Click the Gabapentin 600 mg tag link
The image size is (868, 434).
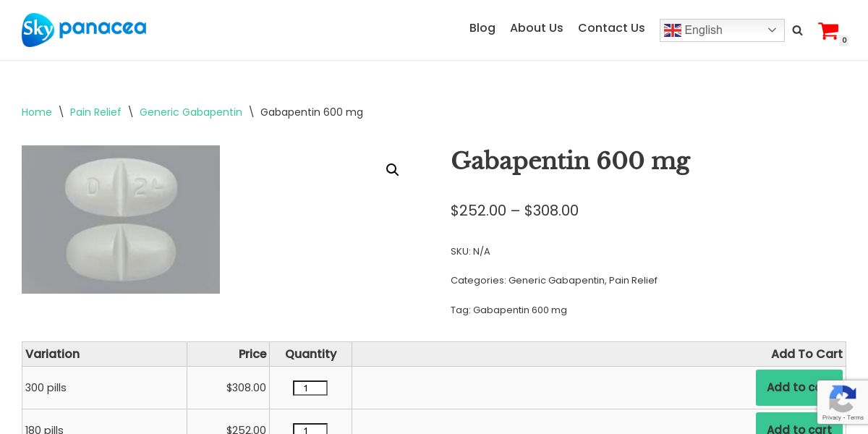(x=520, y=310)
